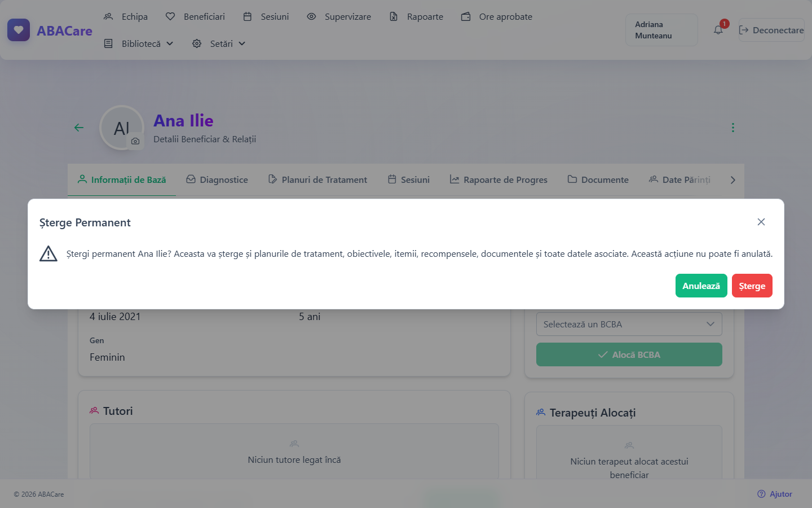Confirm deletion with Șterge button
The width and height of the screenshot is (812, 508).
point(752,286)
